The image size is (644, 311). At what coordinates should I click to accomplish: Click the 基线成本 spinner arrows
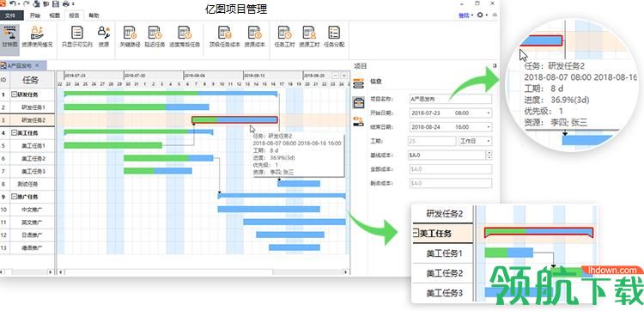coord(489,155)
